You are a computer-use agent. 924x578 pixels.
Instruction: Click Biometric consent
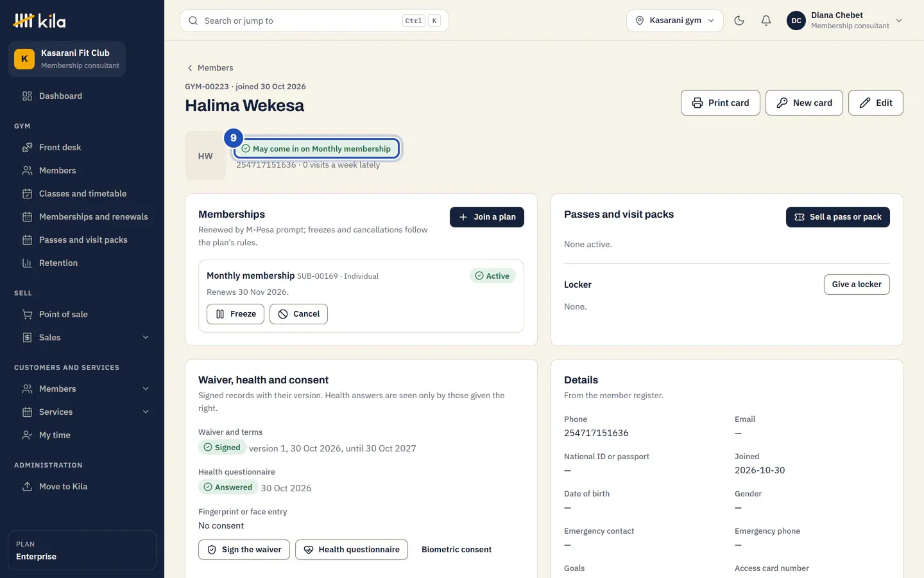point(456,550)
